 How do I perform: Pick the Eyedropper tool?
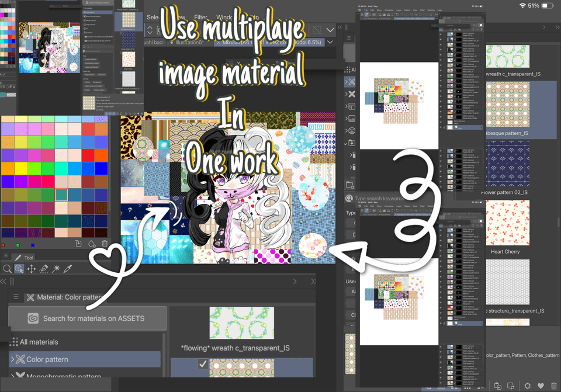pyautogui.click(x=68, y=269)
